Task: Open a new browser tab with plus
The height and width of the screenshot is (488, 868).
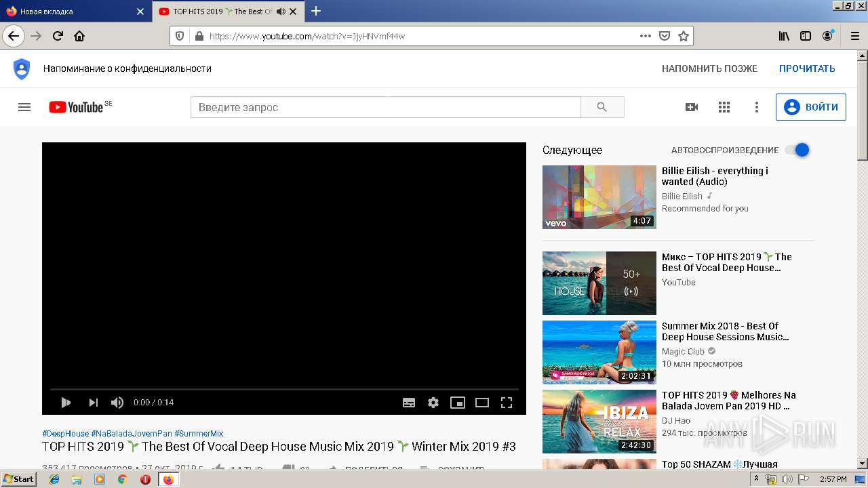Action: 316,11
